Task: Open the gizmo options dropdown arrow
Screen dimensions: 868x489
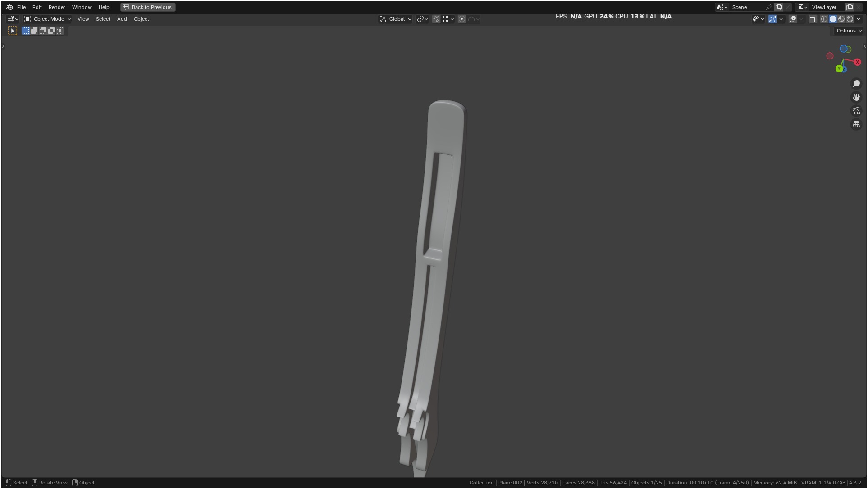Action: 781,19
